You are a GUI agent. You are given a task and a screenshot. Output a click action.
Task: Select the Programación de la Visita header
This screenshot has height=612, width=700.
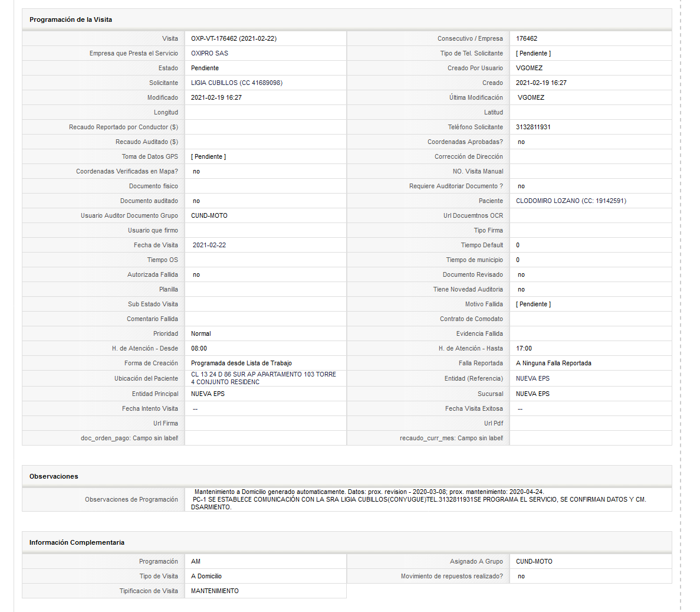coord(71,19)
